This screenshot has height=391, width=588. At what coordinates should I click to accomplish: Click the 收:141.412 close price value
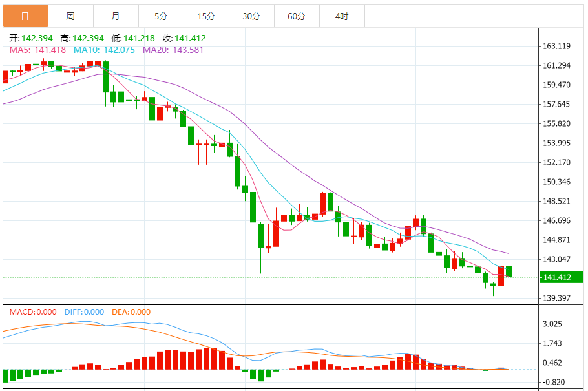[x=184, y=38]
